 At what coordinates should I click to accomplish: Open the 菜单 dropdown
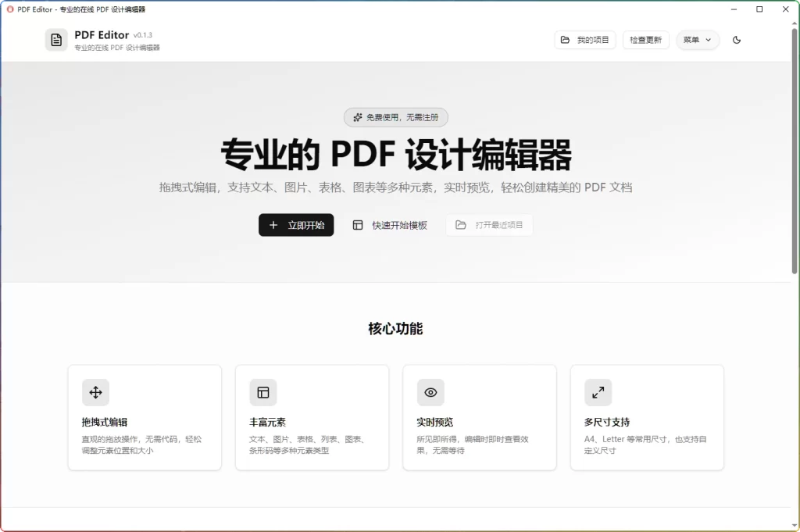(697, 40)
